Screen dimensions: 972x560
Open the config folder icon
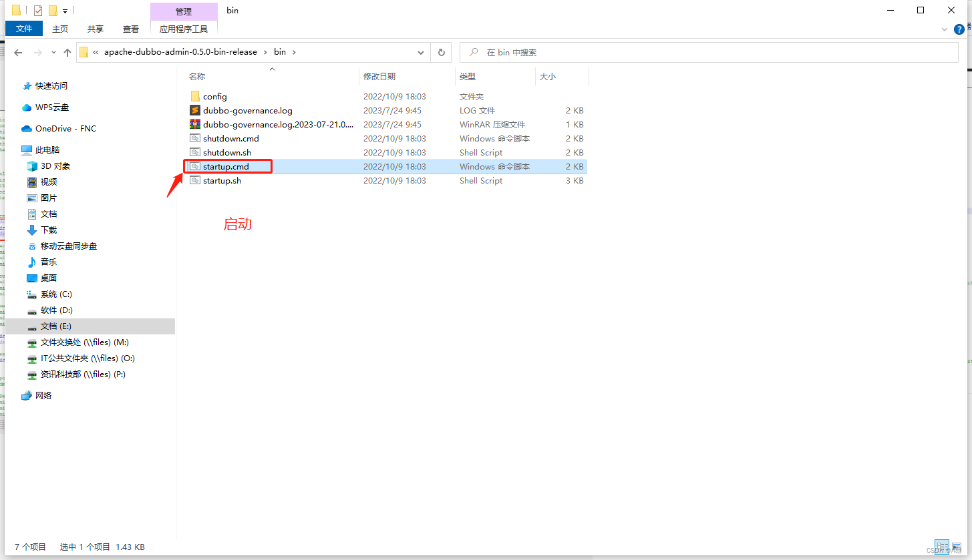[195, 96]
